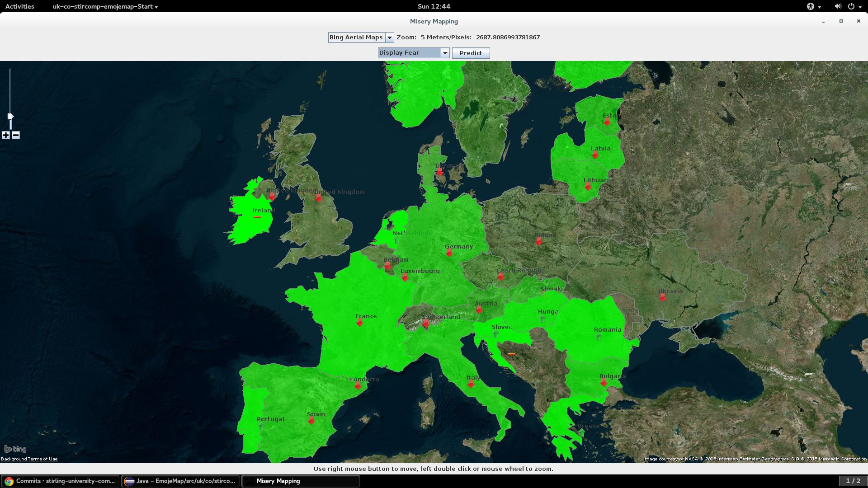Click the map zoom slider handle
Screen dimensions: 868x488
(x=10, y=117)
